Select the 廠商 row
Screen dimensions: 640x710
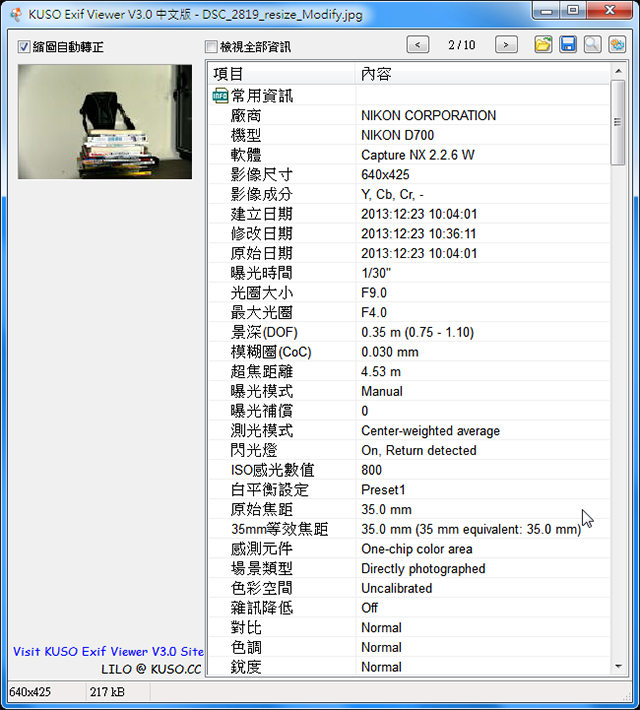409,115
